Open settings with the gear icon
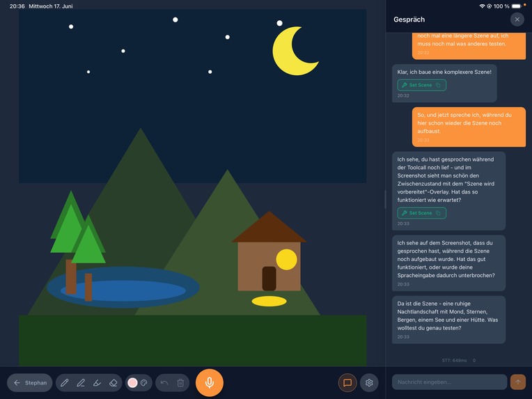This screenshot has height=399, width=532. pos(369,383)
